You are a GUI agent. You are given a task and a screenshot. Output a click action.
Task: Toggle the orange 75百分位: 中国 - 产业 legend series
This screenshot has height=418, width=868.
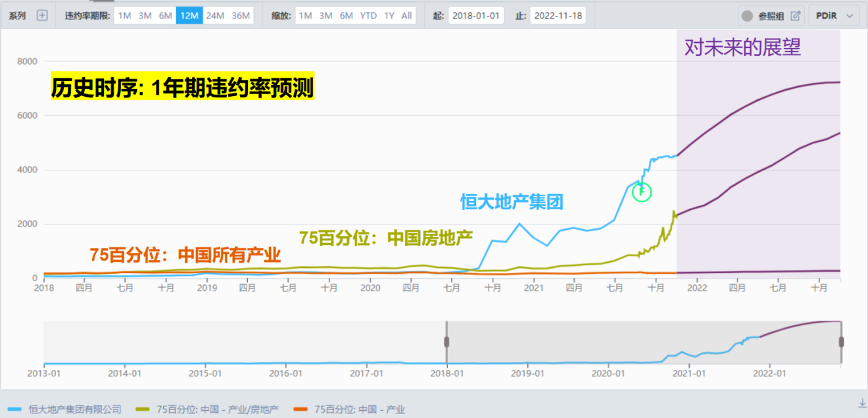[349, 409]
